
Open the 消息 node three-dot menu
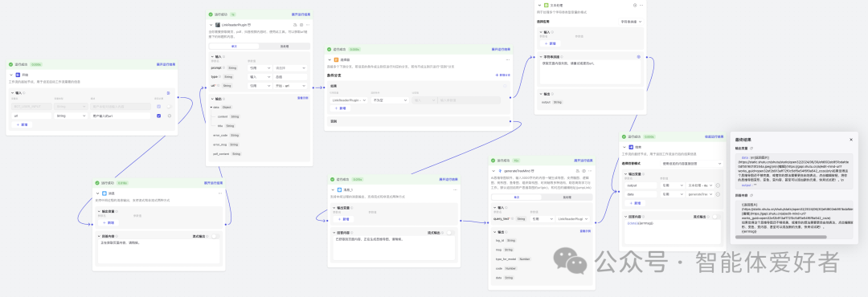point(219,193)
